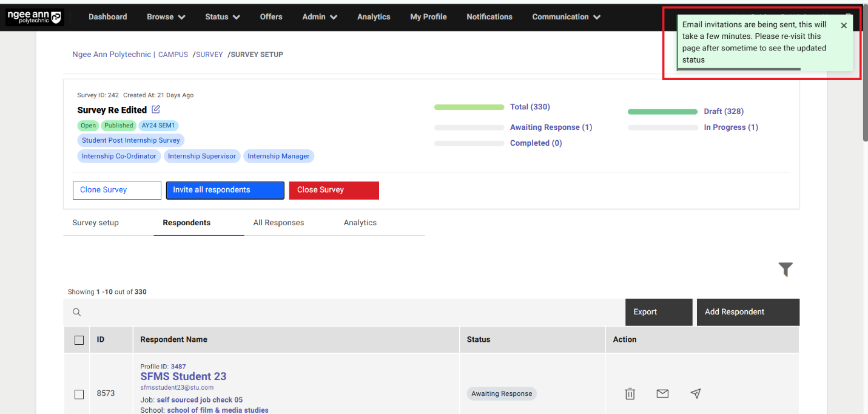Viewport: 868px width, 414px height.
Task: Click the edit pencil icon beside Survey Re Edited
Action: click(156, 109)
